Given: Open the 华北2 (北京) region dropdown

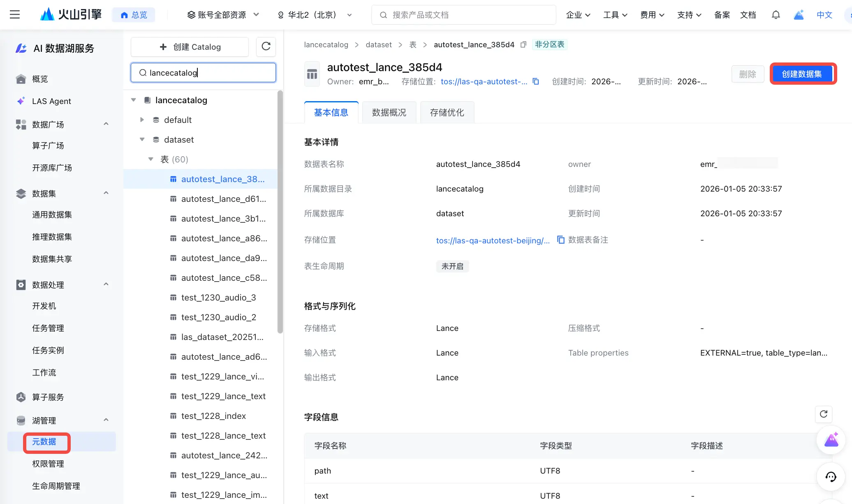Looking at the screenshot, I should (315, 15).
